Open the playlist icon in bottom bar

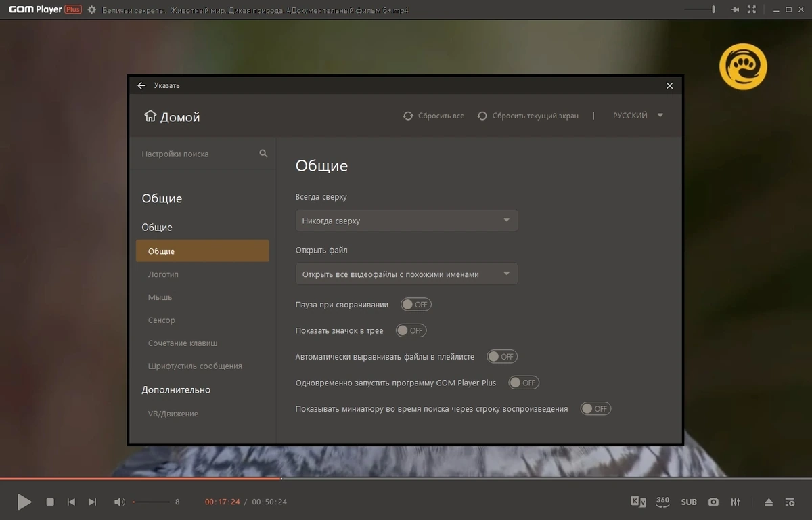790,502
